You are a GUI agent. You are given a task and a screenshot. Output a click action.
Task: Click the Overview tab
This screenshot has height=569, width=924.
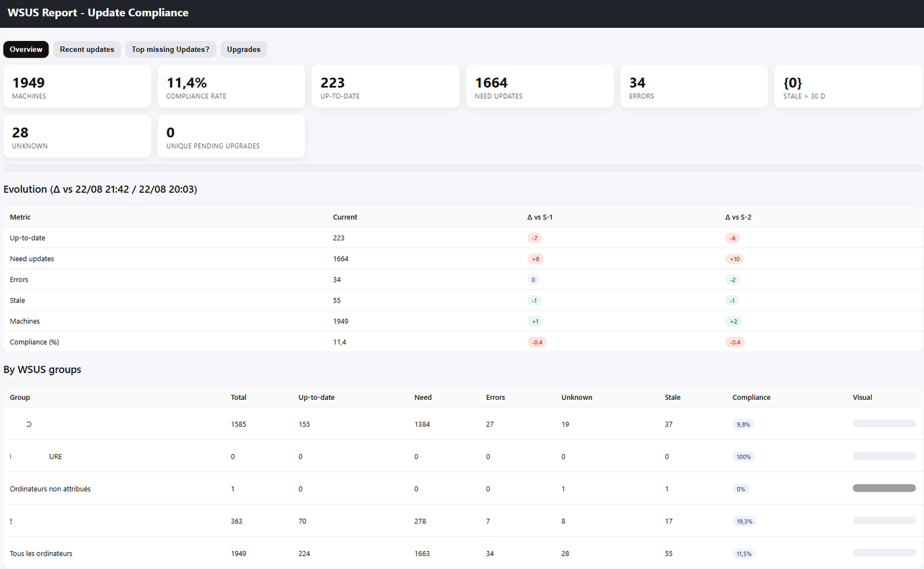click(x=26, y=50)
